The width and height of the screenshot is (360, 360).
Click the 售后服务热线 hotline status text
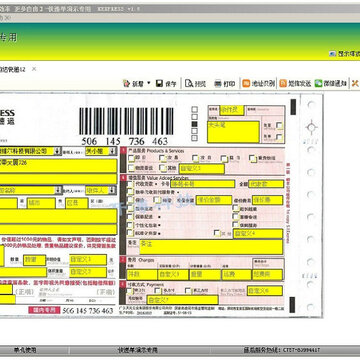[282, 350]
